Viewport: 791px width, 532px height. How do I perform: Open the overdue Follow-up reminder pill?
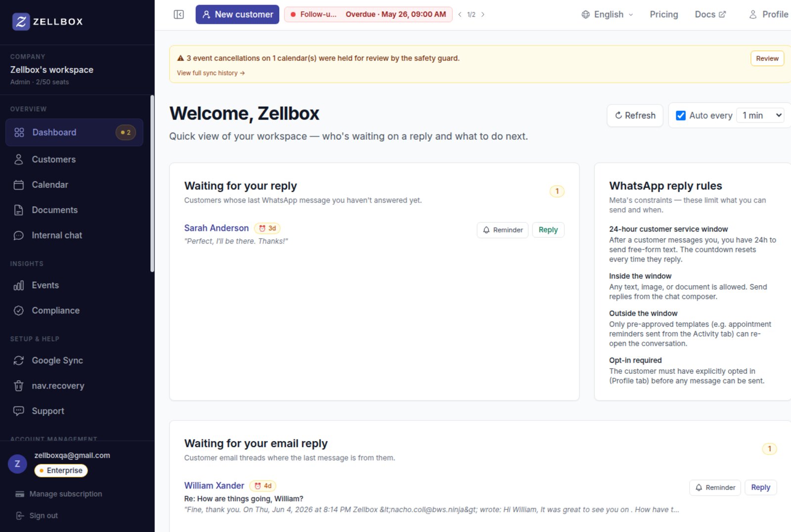(368, 14)
